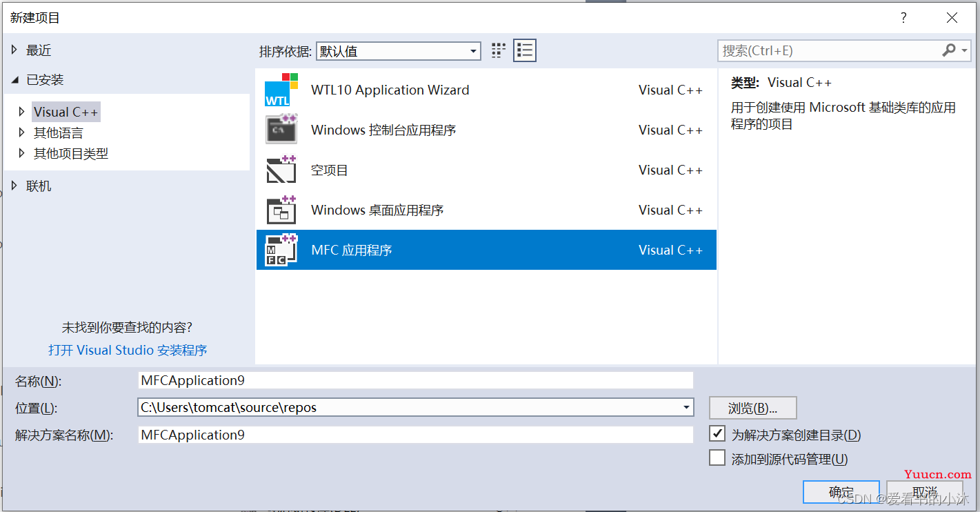This screenshot has height=512, width=980.
Task: Select 联机 category label
Action: point(39,186)
